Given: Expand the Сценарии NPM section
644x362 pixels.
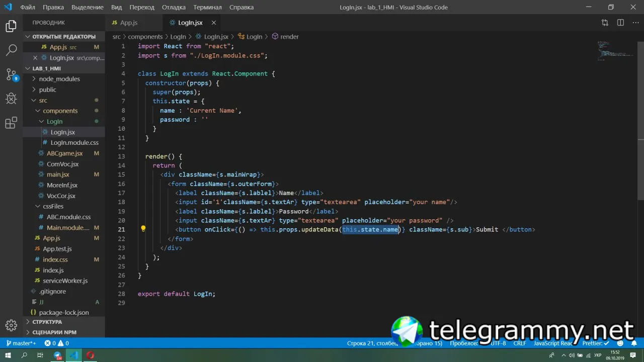Looking at the screenshot, I should (x=64, y=332).
